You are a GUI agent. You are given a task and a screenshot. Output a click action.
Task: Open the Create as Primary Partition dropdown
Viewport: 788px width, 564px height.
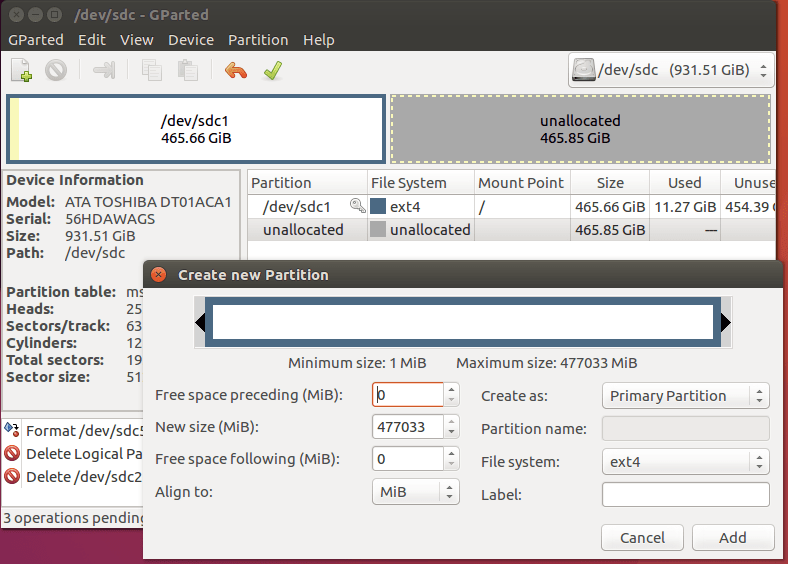(685, 396)
